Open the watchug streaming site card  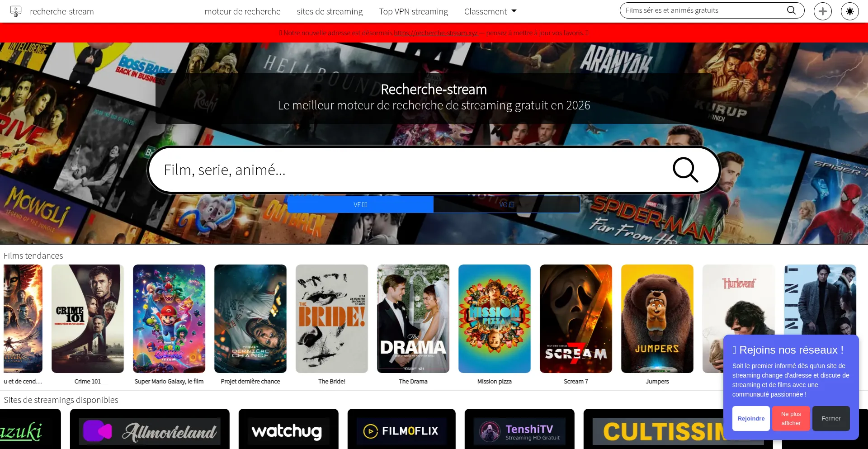coord(288,429)
